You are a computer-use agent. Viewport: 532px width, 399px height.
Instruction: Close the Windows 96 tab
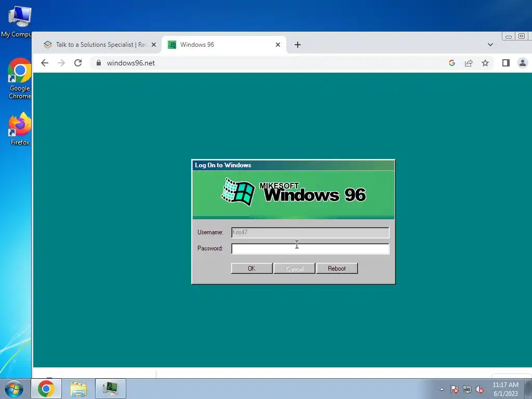pyautogui.click(x=278, y=45)
